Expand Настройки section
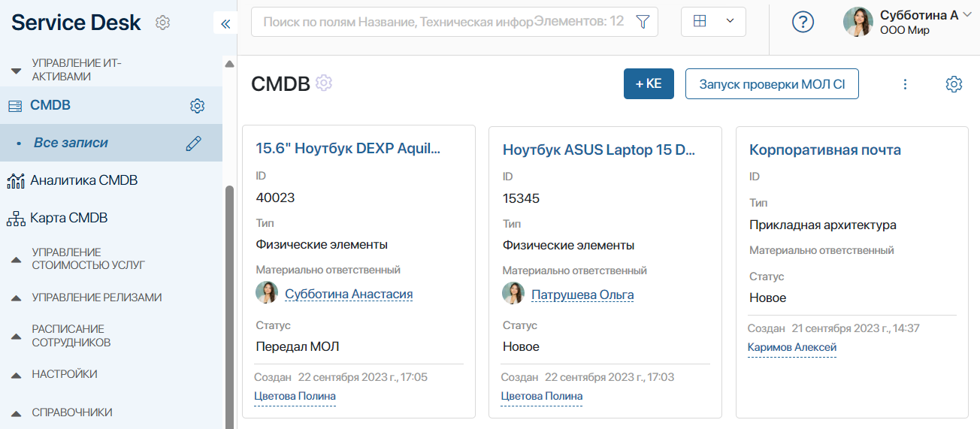Viewport: 980px width, 429px height. click(17, 374)
